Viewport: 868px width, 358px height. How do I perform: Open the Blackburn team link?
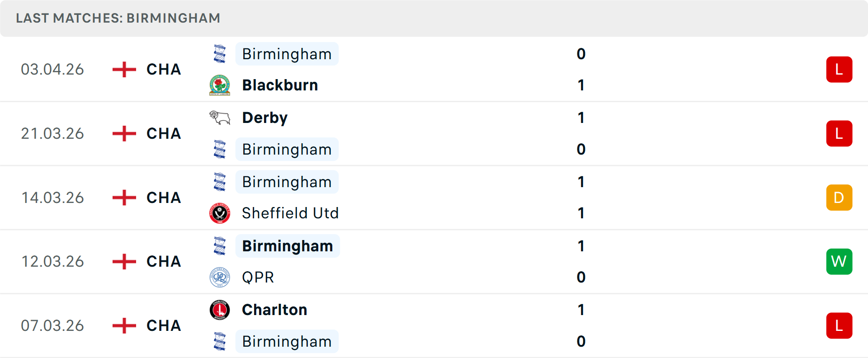280,85
